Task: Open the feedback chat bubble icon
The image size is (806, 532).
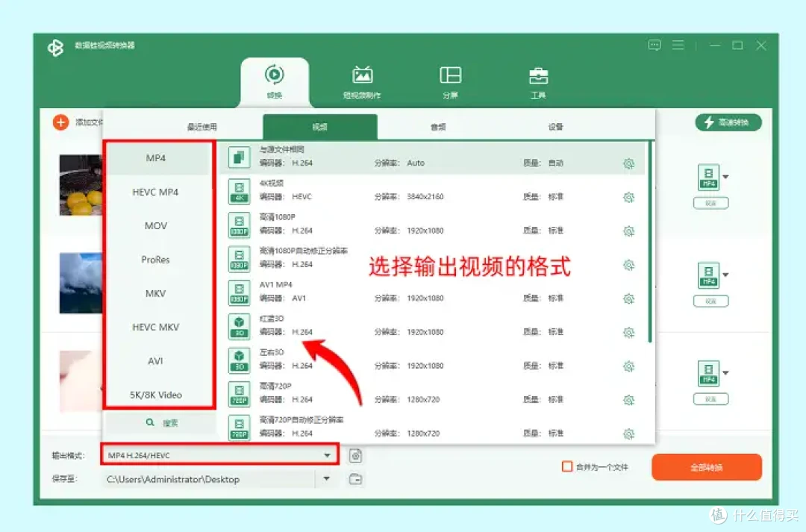Action: [x=655, y=46]
